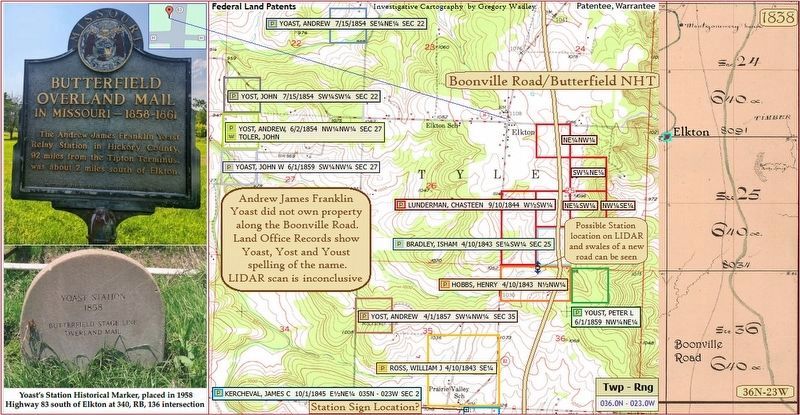
Task: Click the 'Twp - Rng' header box
Action: [628, 387]
